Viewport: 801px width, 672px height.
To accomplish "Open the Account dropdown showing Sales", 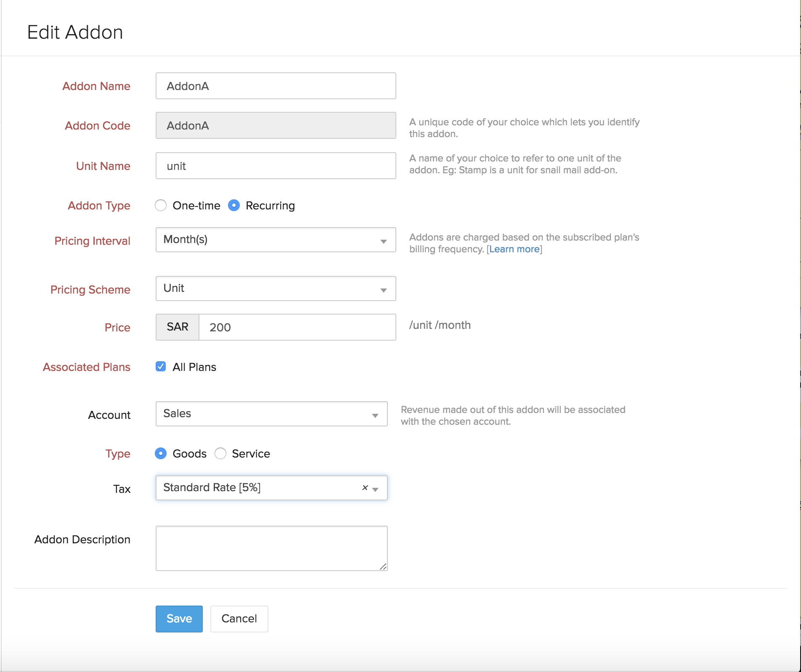I will coord(271,414).
